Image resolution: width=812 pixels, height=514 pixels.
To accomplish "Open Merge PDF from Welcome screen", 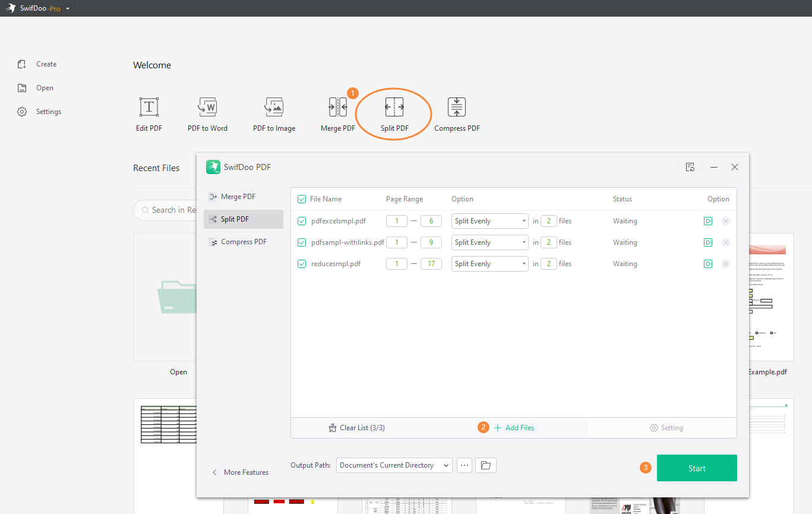I will point(337,115).
